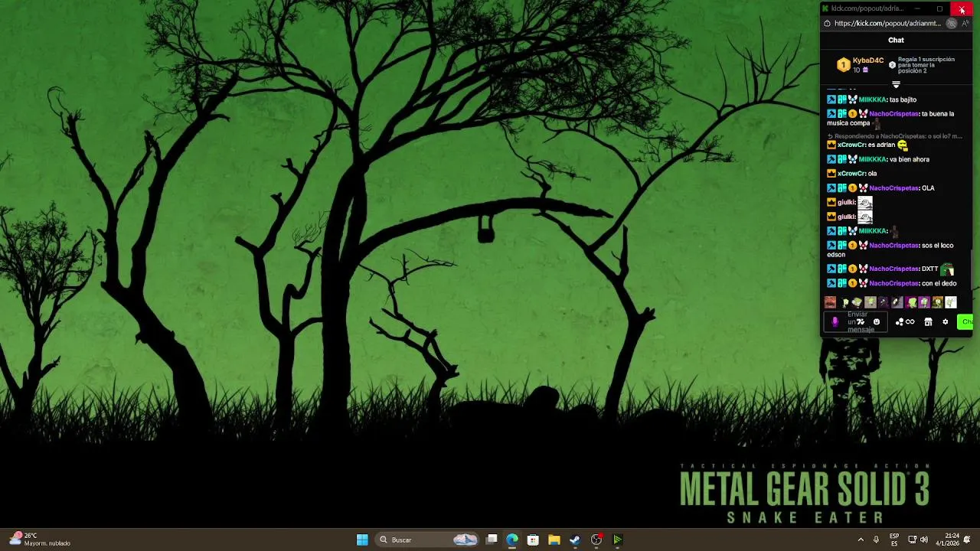
Task: Open Microsoft Edge from the taskbar
Action: 512,540
